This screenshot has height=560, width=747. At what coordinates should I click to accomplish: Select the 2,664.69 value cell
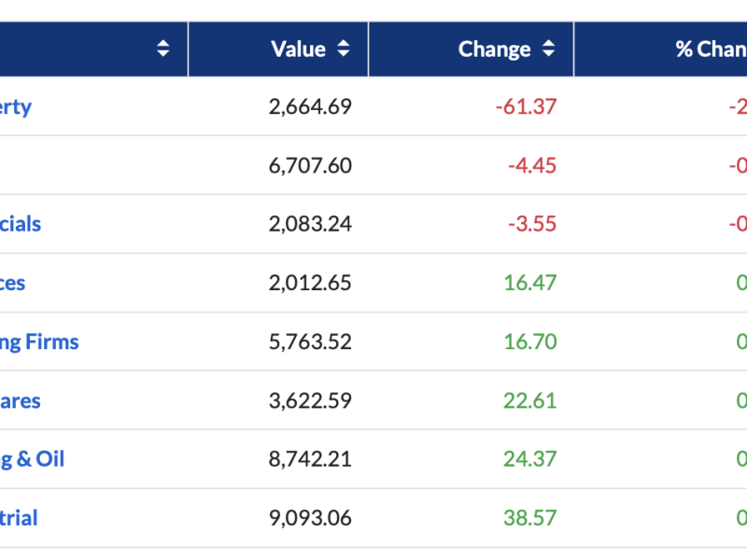click(x=311, y=106)
